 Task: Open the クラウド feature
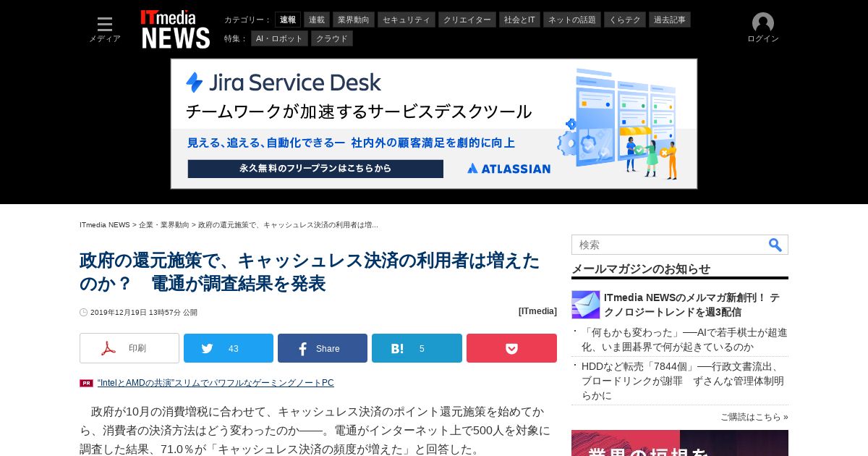pos(332,38)
